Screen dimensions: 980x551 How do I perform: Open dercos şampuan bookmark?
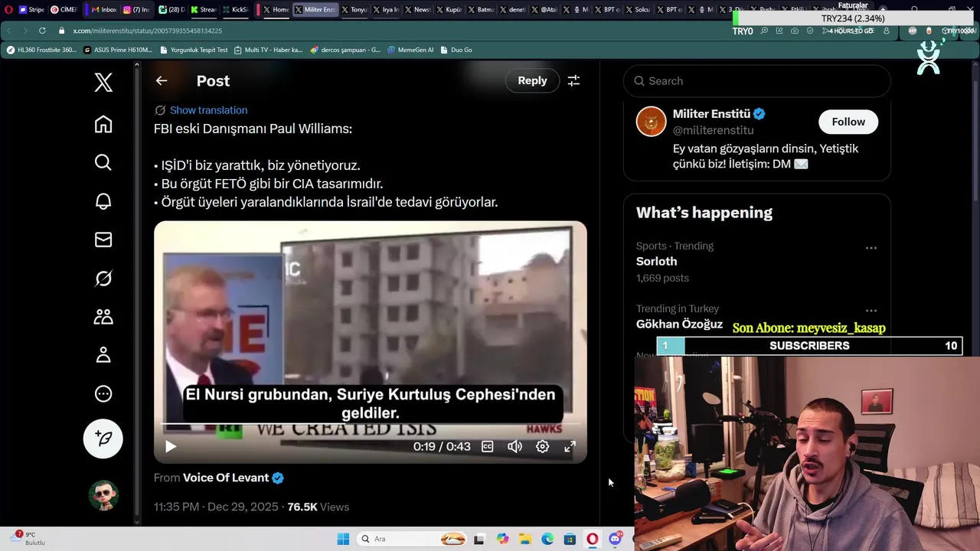[345, 50]
